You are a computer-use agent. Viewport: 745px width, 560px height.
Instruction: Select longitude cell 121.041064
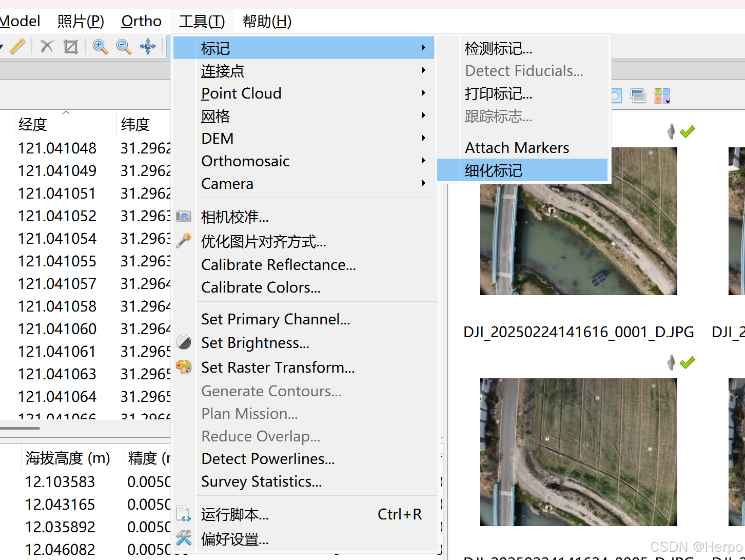(x=57, y=396)
